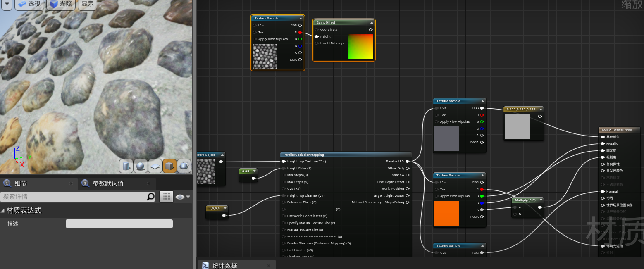This screenshot has width=644, height=269.
Task: Click the orange texture preview swatch
Action: pos(446,213)
